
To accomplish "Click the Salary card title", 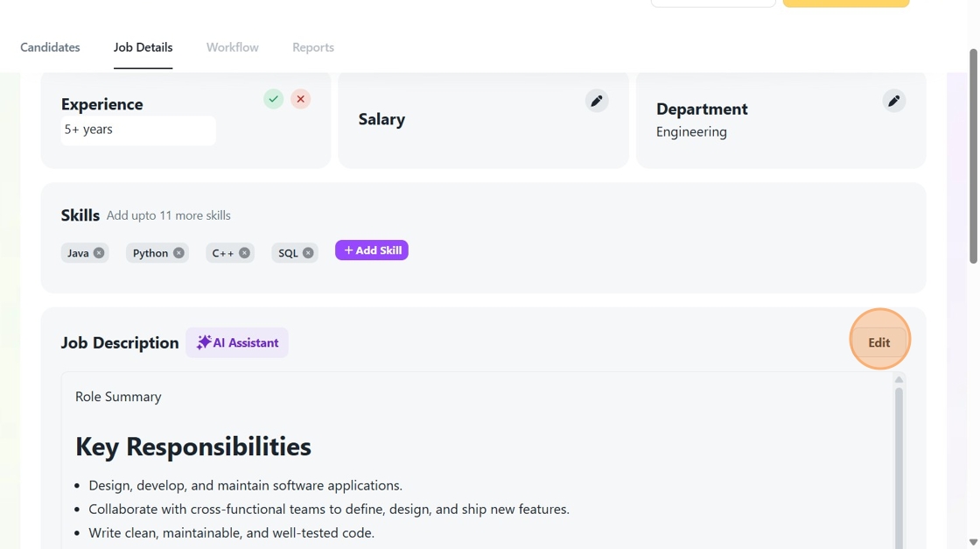I will (381, 119).
